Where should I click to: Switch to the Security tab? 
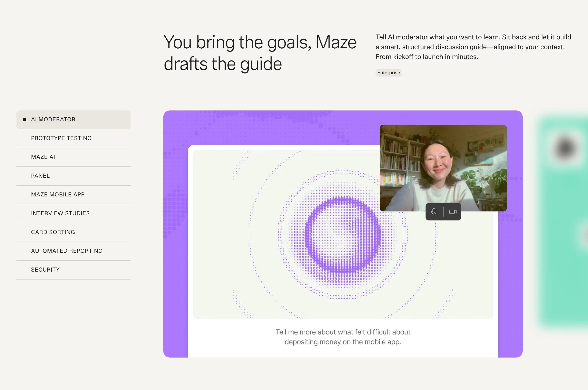point(73,270)
